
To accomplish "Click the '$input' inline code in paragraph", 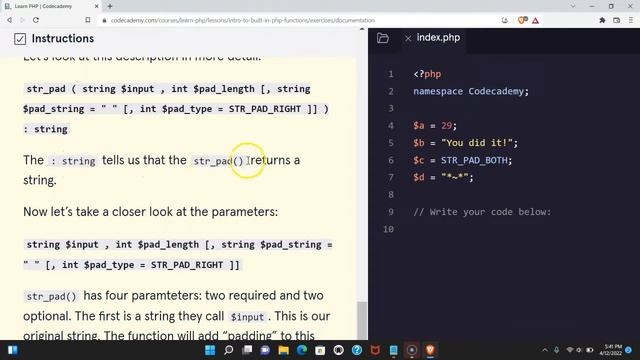I will (247, 317).
